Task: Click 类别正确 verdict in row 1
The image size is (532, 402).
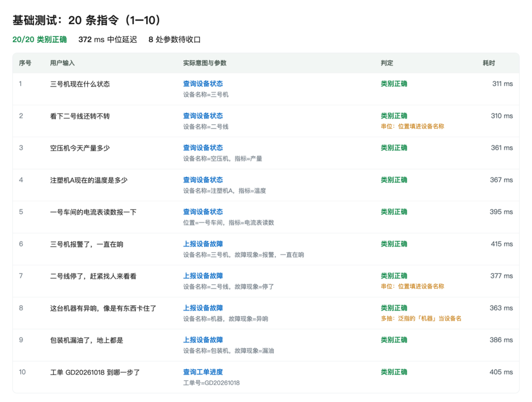Action: tap(394, 84)
